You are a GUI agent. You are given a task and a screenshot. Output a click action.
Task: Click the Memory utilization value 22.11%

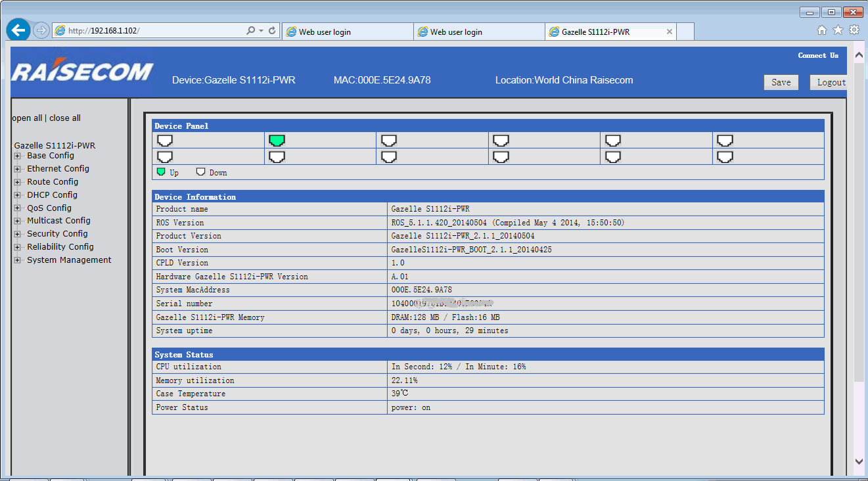pos(404,380)
